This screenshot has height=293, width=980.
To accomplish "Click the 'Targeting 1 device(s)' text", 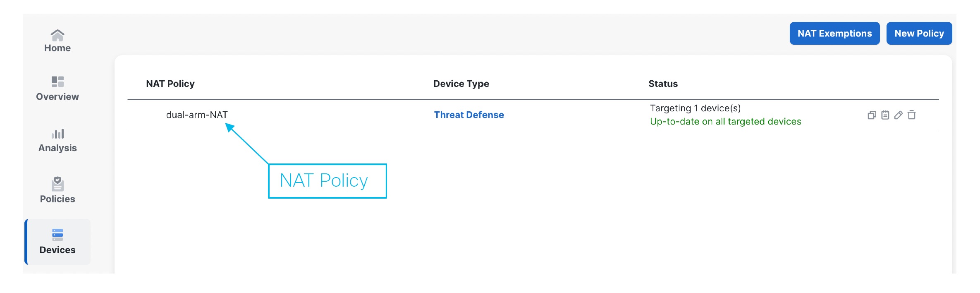I will (695, 108).
